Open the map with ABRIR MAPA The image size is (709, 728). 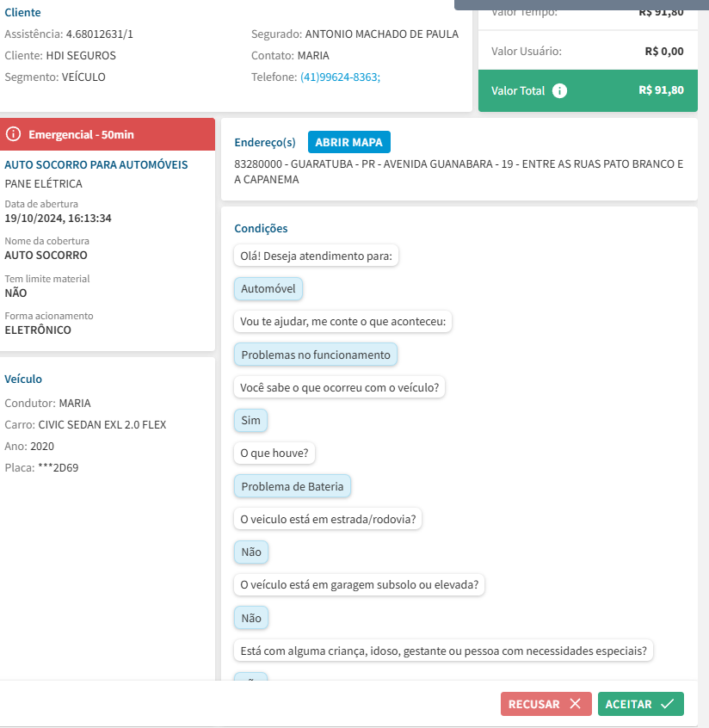(x=348, y=142)
